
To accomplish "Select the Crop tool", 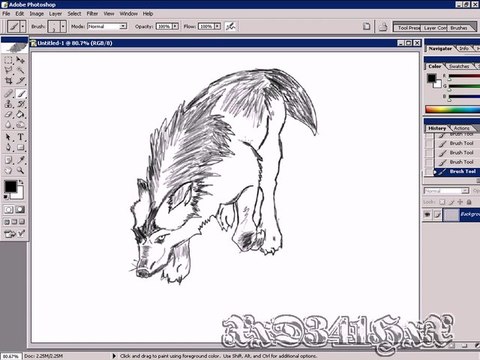I will (x=8, y=80).
